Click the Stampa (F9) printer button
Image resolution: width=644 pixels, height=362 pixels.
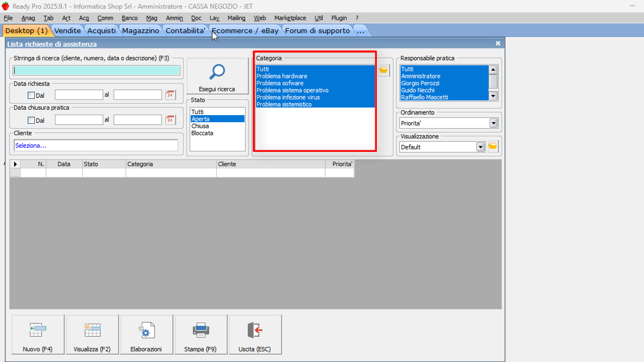(201, 335)
